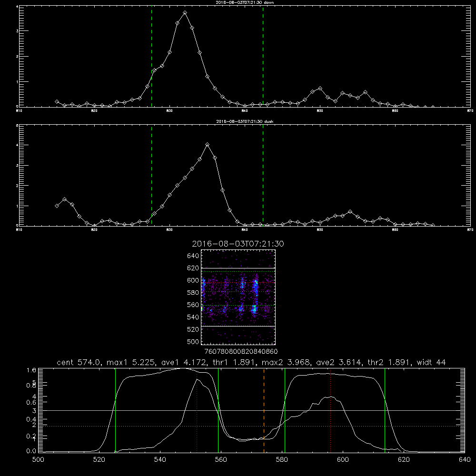The width and height of the screenshot is (476, 476).
Task: Click the red dotted line near 596 in bottom plot
Action: [331, 410]
